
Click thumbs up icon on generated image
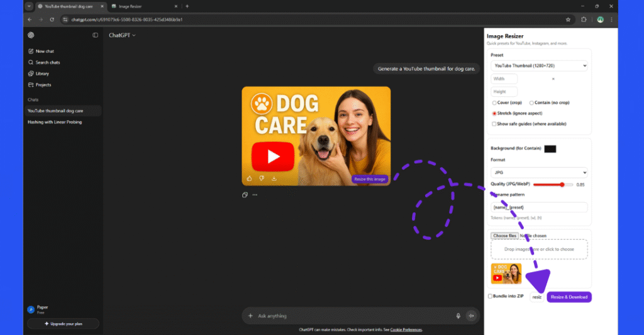(x=250, y=178)
